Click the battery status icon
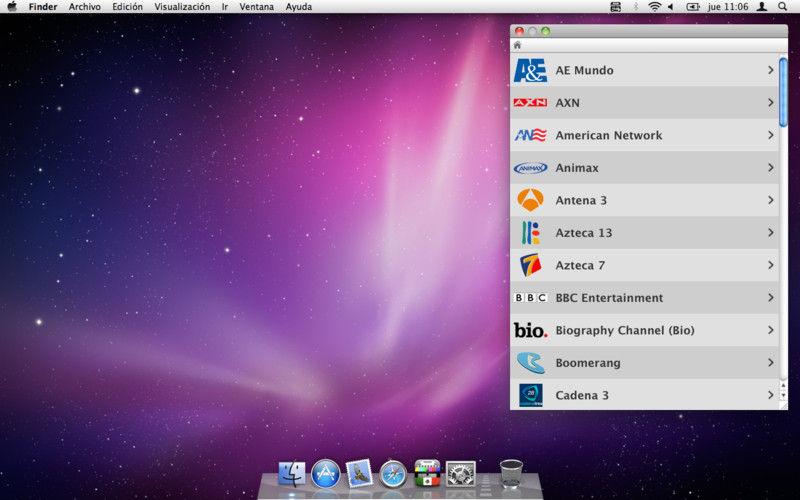The width and height of the screenshot is (800, 500). (693, 7)
